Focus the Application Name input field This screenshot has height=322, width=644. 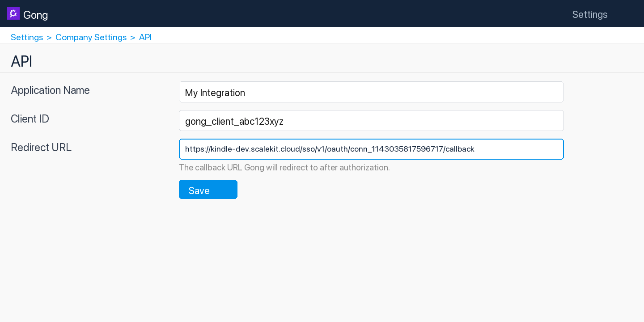[x=371, y=92]
